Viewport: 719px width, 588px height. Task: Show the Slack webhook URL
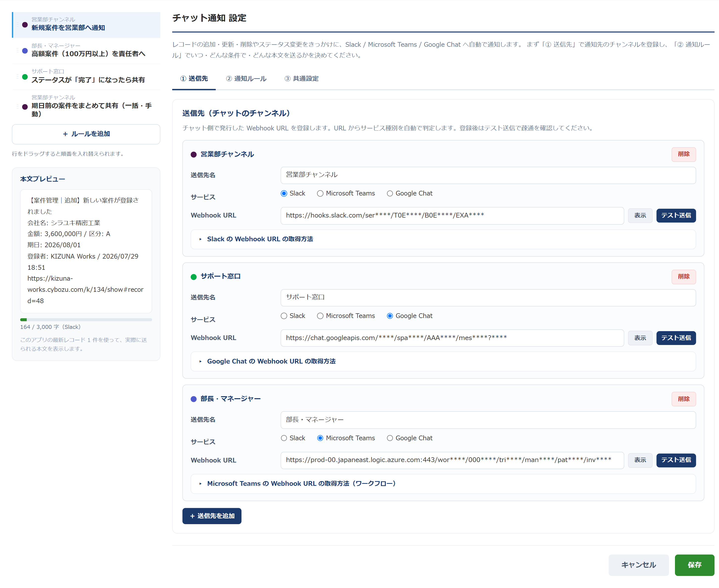coord(640,216)
